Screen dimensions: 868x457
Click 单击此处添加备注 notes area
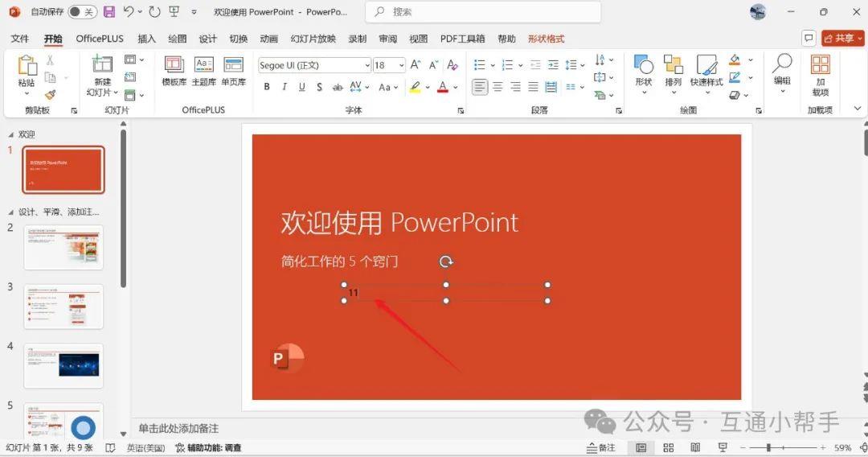point(178,428)
